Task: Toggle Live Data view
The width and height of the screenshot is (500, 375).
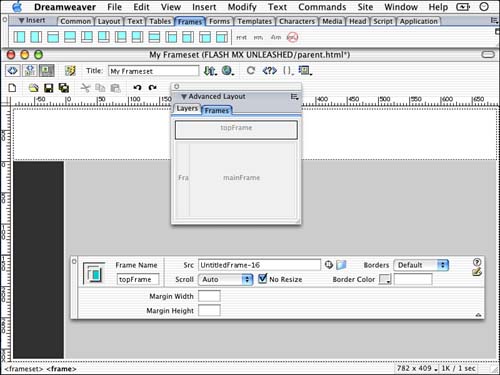Action: pyautogui.click(x=70, y=71)
